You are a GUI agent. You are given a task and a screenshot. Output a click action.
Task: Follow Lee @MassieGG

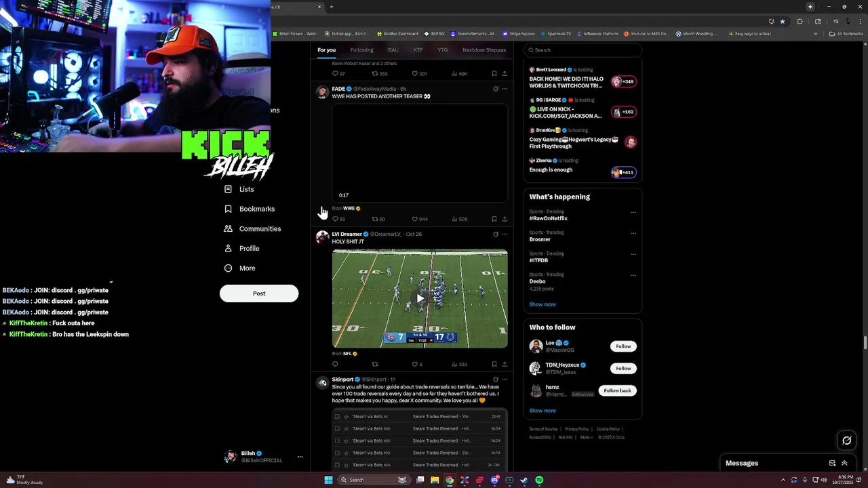coord(623,346)
